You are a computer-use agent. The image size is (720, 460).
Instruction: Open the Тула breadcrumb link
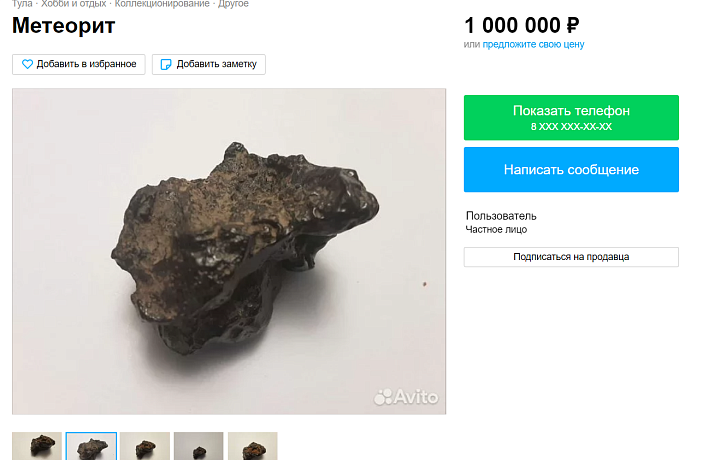[x=22, y=4]
